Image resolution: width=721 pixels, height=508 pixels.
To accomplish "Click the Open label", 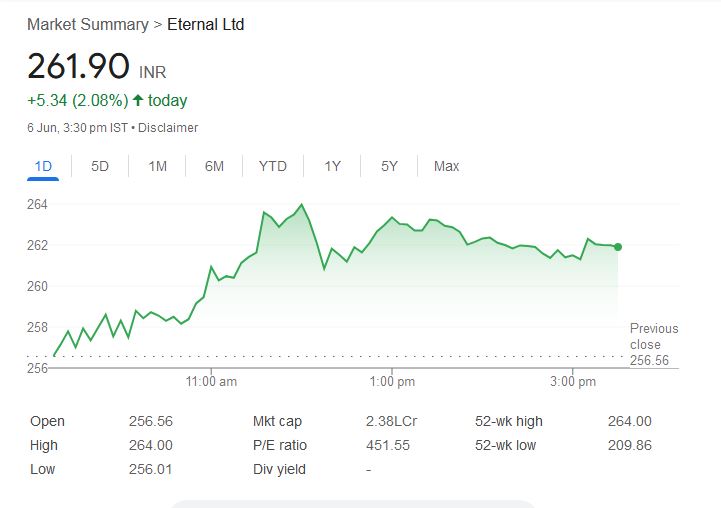I will (x=47, y=421).
